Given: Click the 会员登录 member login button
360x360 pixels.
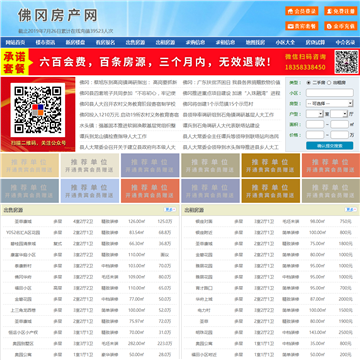Looking at the screenshot, I should pyautogui.click(x=302, y=11).
